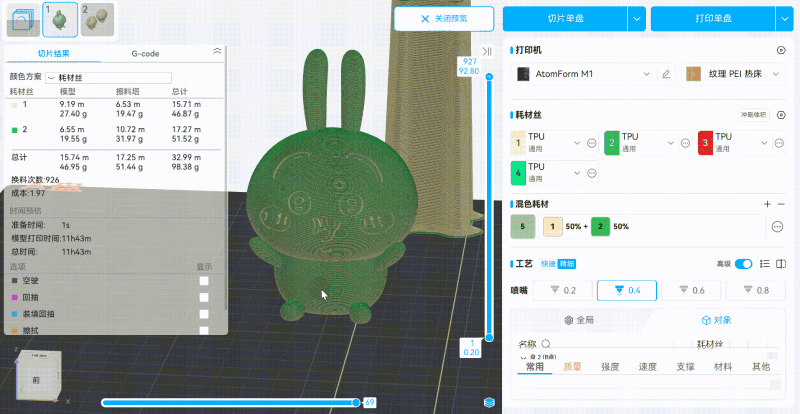Toggle the 高级 advanced switch
The width and height of the screenshot is (800, 414).
744,264
